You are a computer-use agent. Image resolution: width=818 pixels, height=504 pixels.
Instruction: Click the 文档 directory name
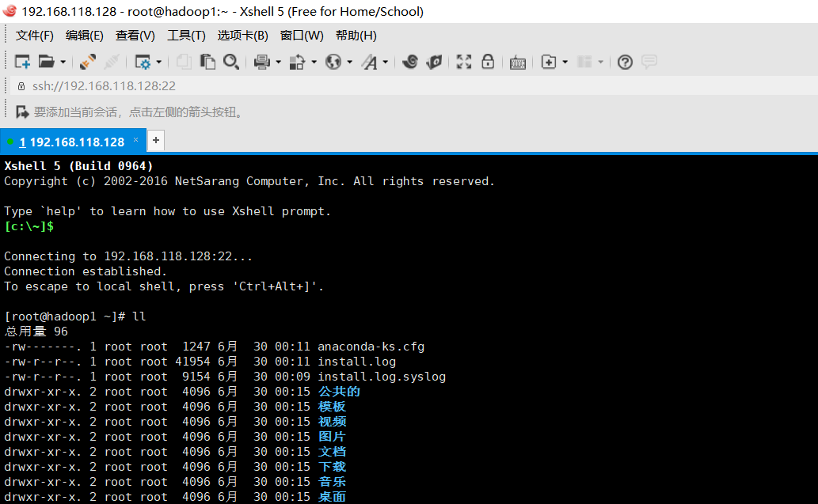(x=332, y=452)
